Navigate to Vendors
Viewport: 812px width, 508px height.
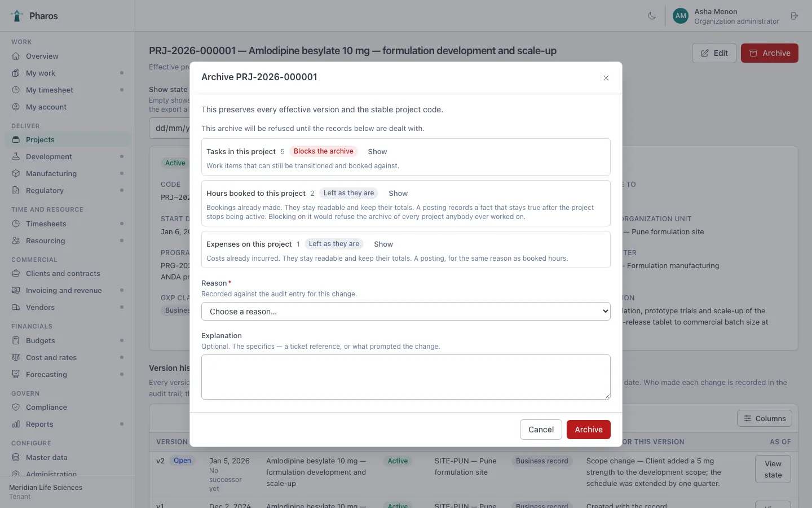click(41, 308)
